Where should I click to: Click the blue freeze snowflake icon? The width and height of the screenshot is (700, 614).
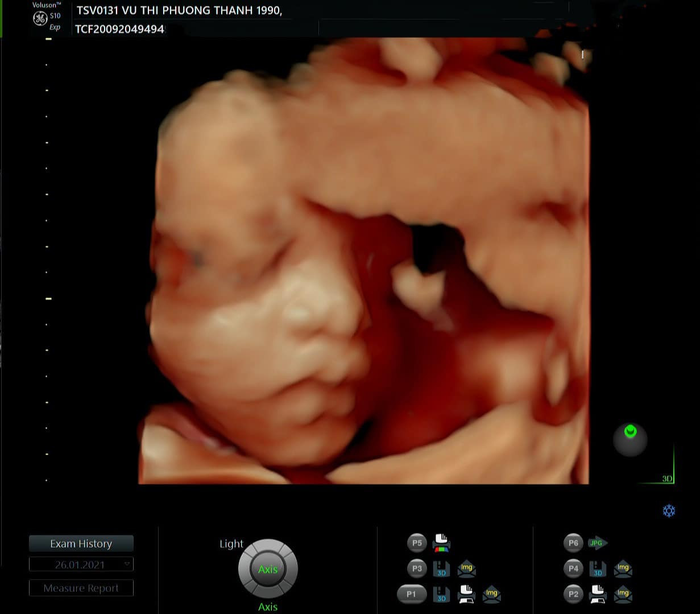(x=669, y=510)
